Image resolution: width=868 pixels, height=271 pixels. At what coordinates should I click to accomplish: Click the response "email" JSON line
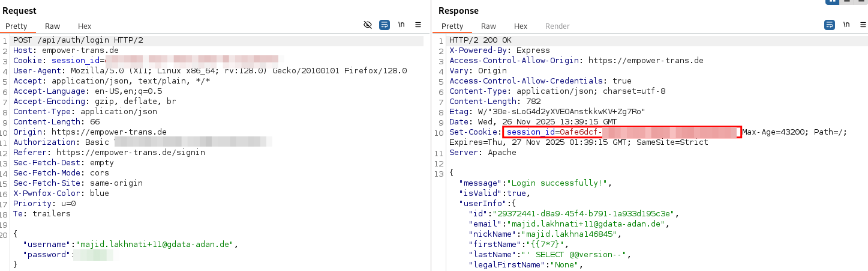(x=569, y=224)
